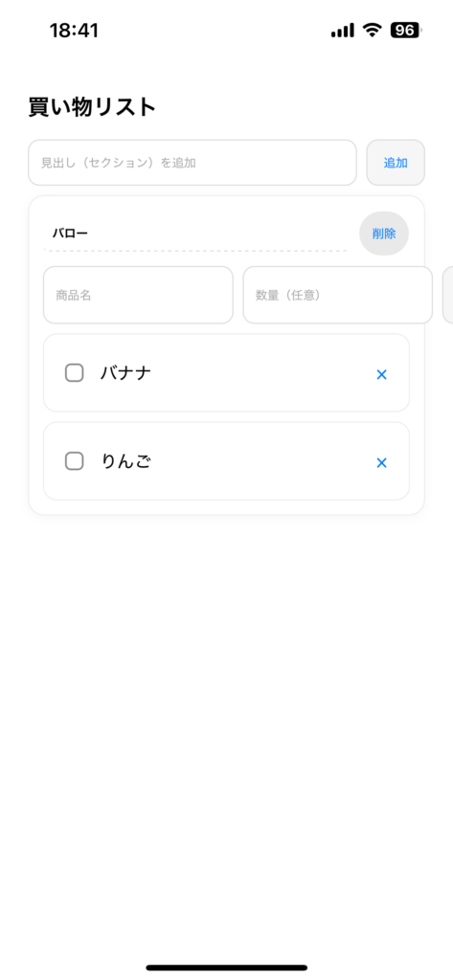Screen dimensions: 453x980
Task: Focus the 数量(任意) input field
Action: point(338,295)
